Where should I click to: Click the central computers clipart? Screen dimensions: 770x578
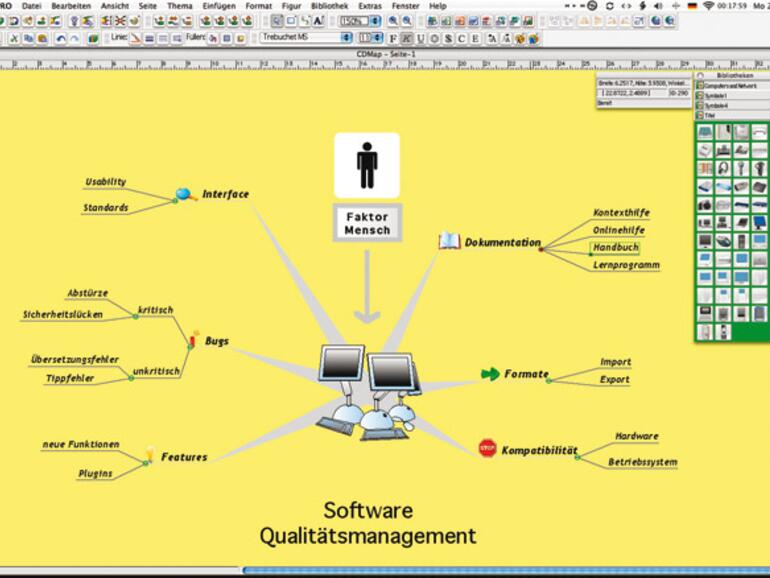pos(368,392)
